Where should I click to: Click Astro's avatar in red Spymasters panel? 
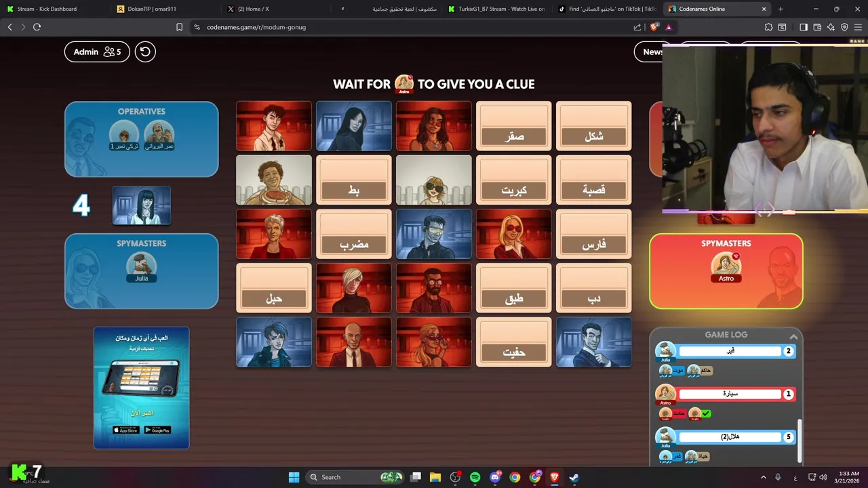point(726,265)
